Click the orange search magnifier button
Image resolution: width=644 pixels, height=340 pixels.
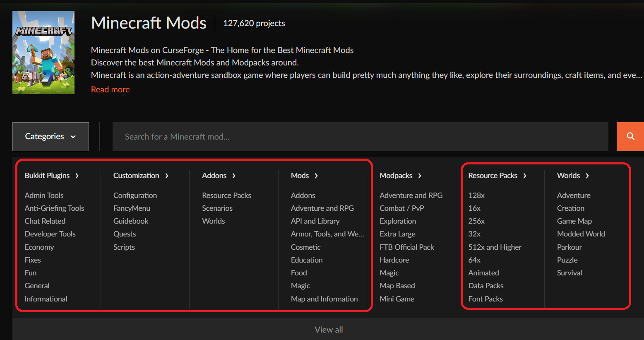[630, 136]
